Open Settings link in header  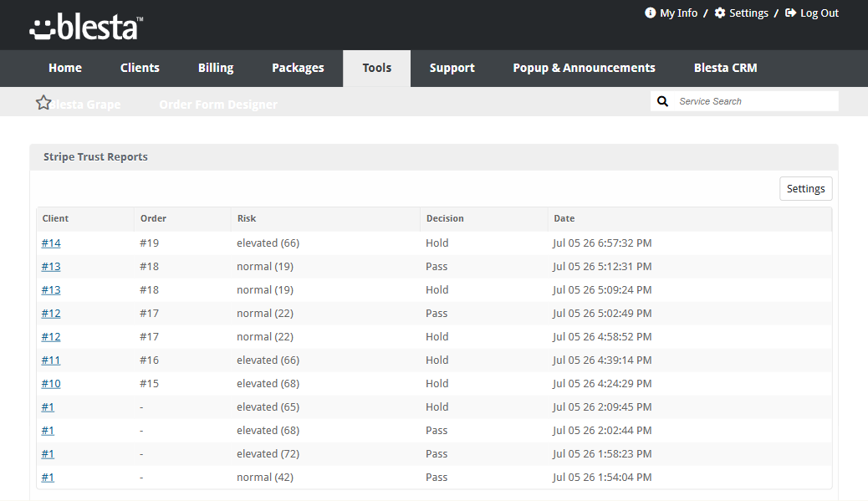(x=748, y=13)
